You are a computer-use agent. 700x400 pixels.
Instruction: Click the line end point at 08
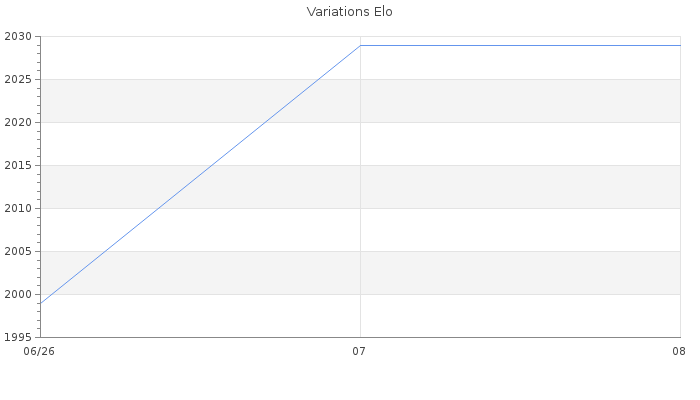[x=680, y=46]
